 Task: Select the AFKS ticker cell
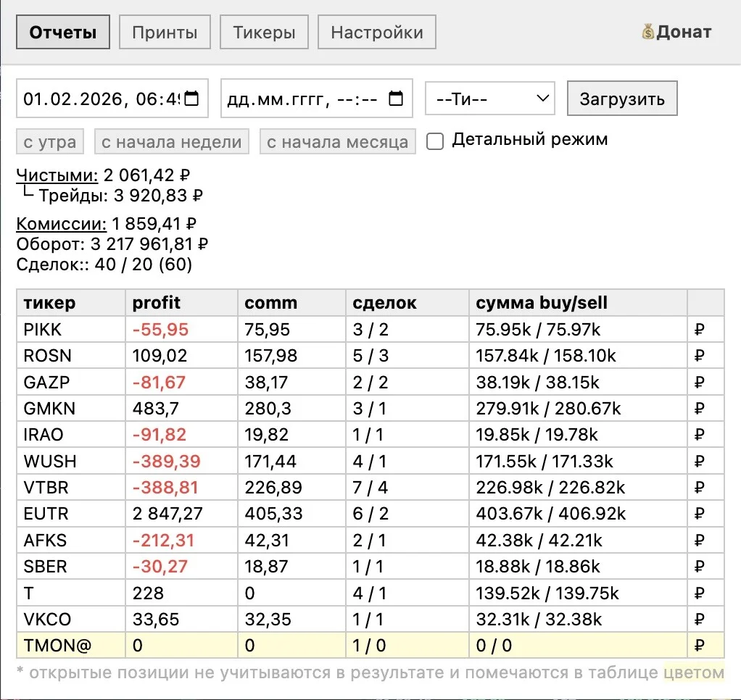click(71, 541)
